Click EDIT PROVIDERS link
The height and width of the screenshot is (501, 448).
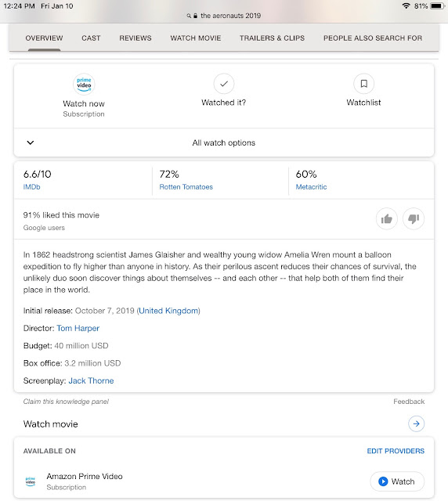396,451
